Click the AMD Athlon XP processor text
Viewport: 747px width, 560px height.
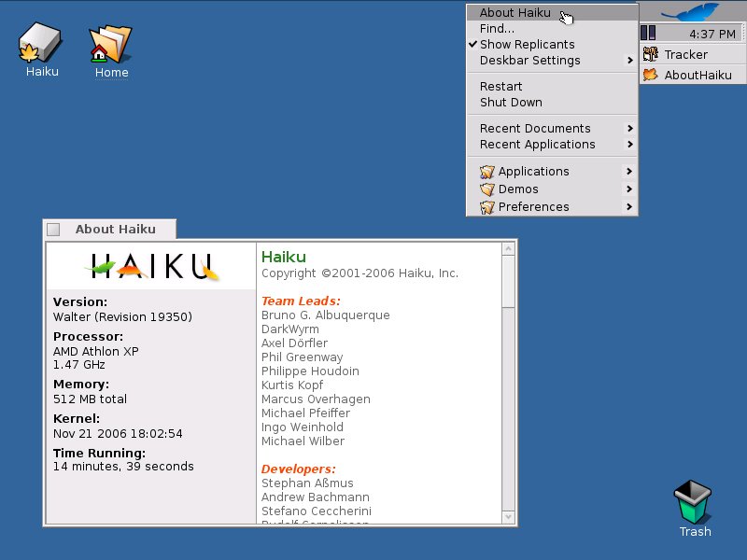[x=96, y=352]
